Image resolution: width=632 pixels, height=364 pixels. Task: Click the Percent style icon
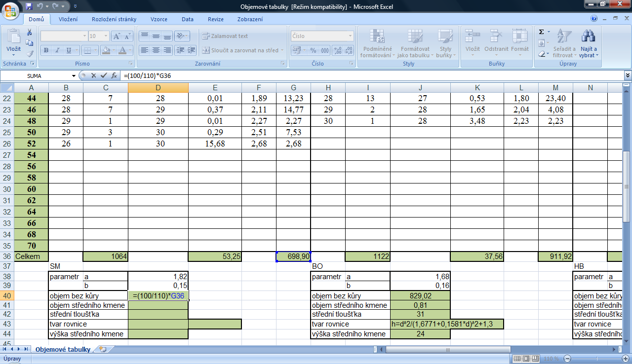(313, 50)
